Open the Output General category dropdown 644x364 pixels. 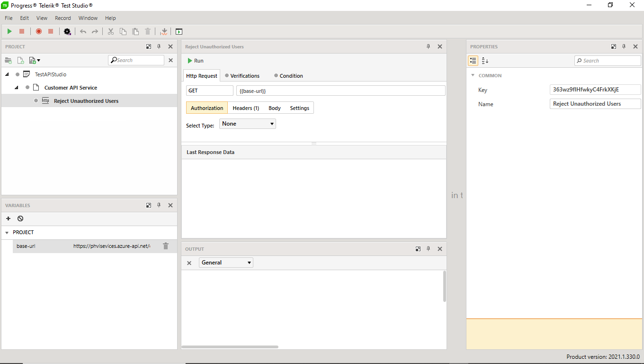point(226,263)
